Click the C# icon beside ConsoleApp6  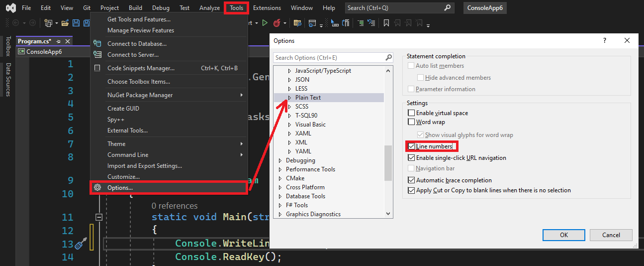click(21, 51)
